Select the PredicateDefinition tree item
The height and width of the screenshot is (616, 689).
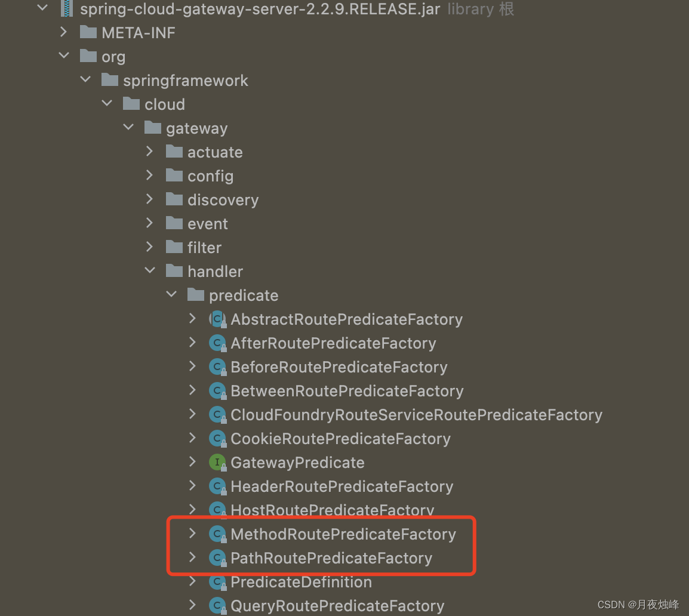pyautogui.click(x=302, y=581)
